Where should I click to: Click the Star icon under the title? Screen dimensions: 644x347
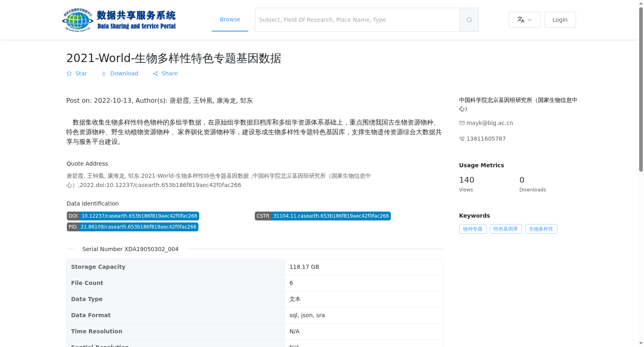tap(69, 73)
